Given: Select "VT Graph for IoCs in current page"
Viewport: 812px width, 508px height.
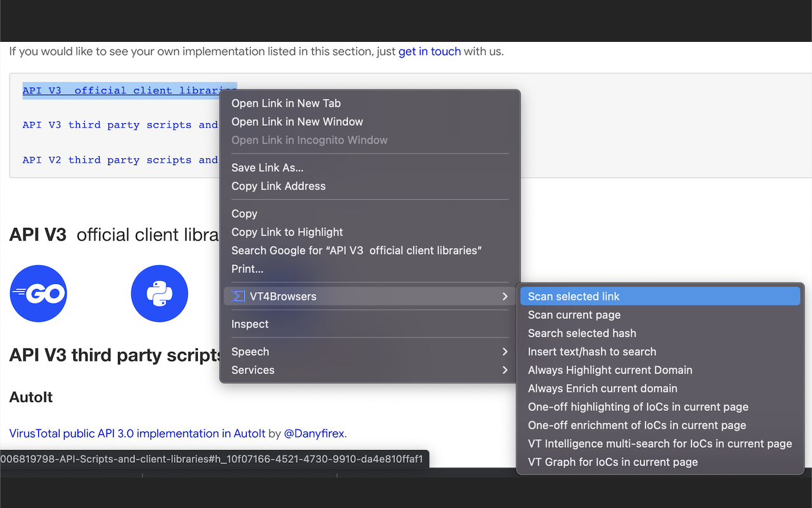Looking at the screenshot, I should [612, 462].
